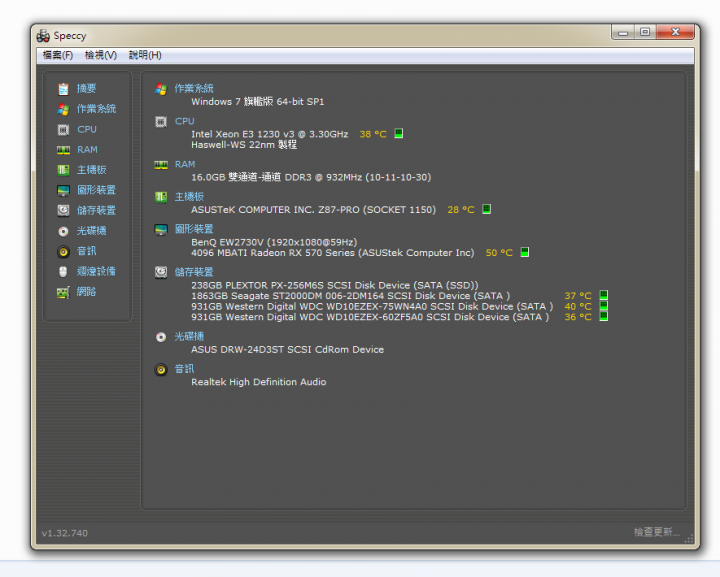This screenshot has width=720, height=577.
Task: Open 作業系統 section label in sidebar
Action: click(x=96, y=109)
